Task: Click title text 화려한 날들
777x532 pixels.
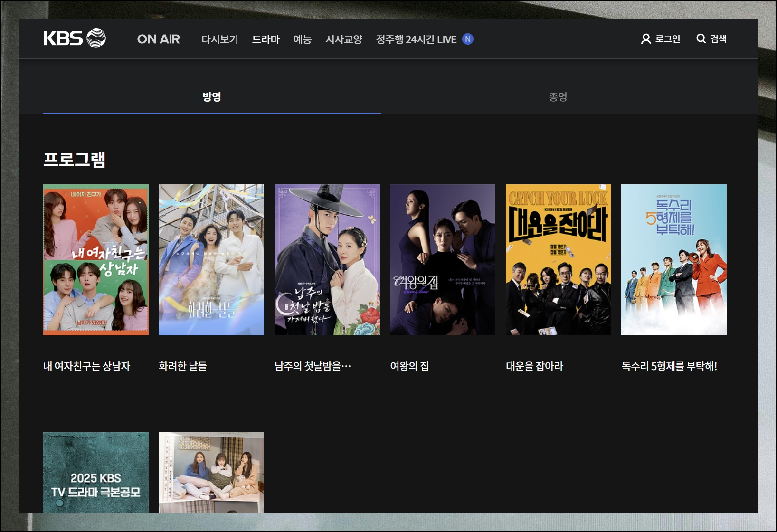Action: 183,366
